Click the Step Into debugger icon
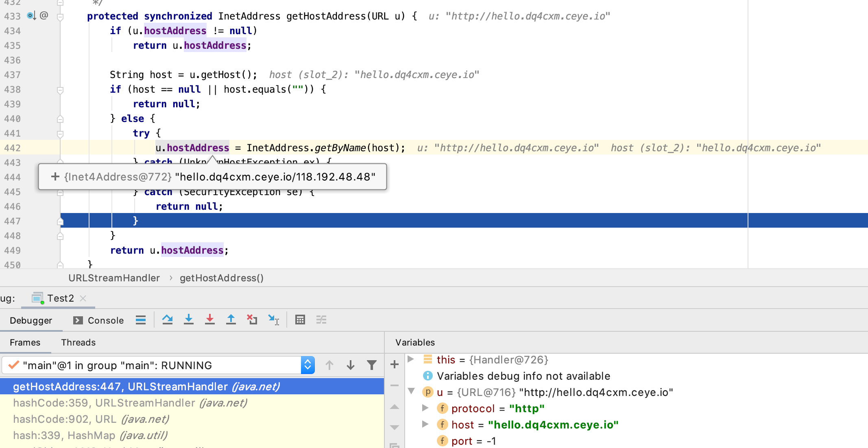Viewport: 868px width, 448px height. [189, 320]
